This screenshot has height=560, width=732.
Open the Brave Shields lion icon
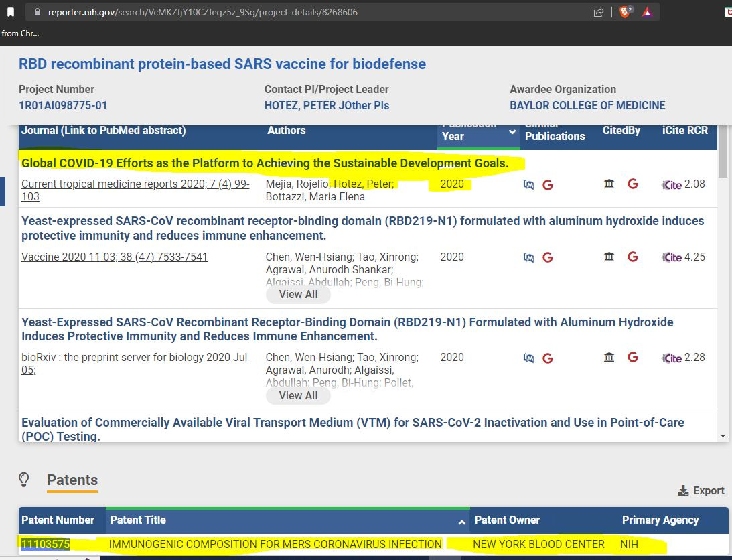pyautogui.click(x=626, y=12)
